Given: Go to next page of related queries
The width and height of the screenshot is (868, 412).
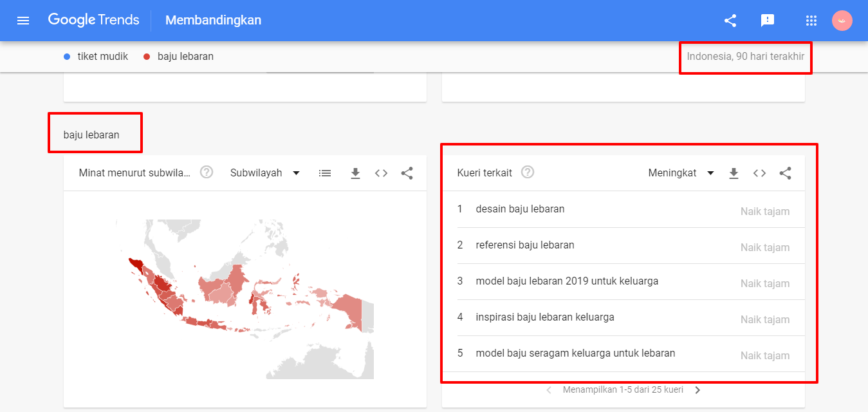Looking at the screenshot, I should pos(698,390).
